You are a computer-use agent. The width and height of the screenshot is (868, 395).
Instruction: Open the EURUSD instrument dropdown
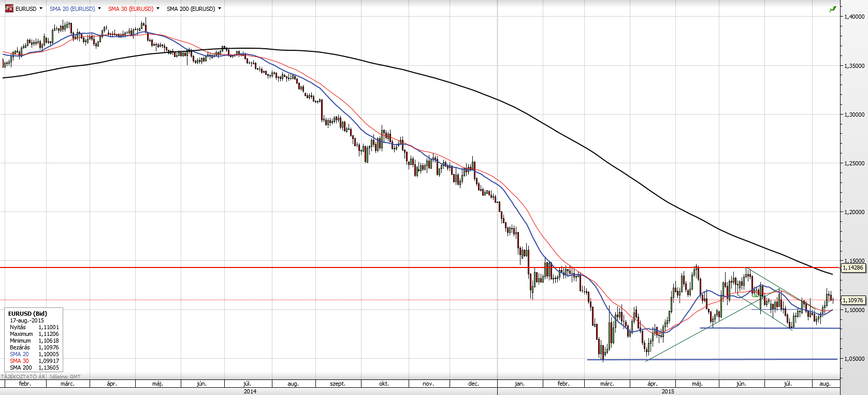point(41,9)
